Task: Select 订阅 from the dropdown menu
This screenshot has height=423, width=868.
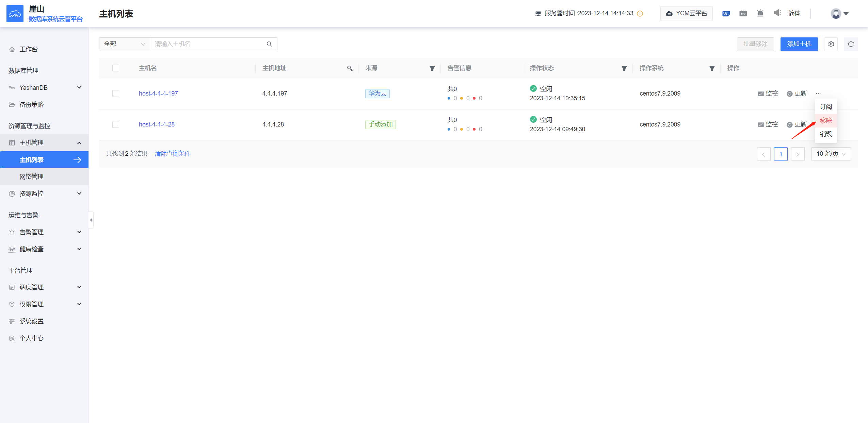Action: [825, 107]
